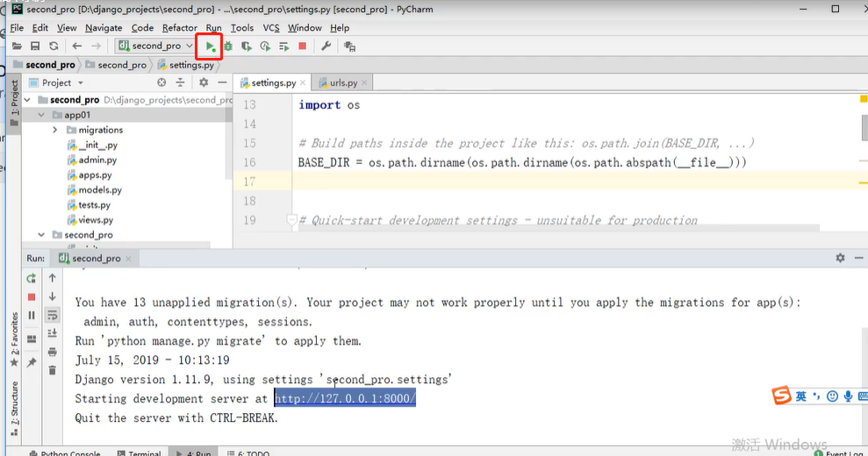Open admin.py in the project tree

point(92,160)
